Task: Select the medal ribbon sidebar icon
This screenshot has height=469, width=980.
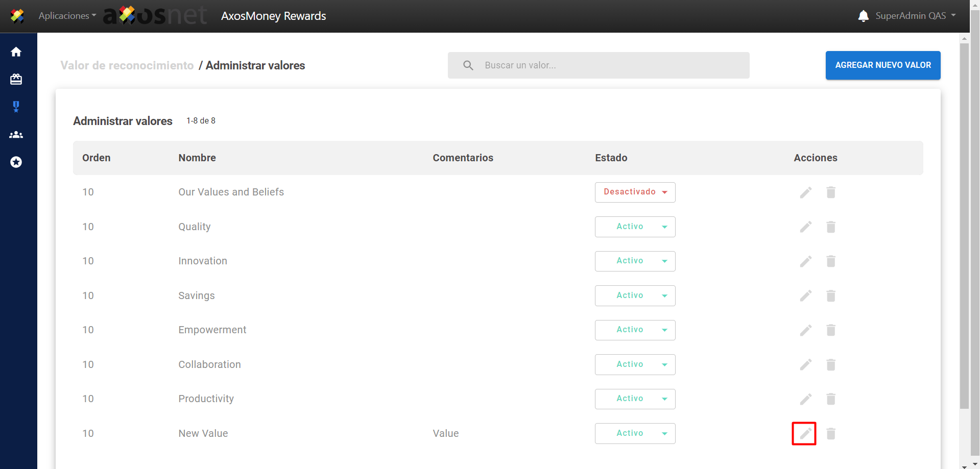Action: pos(16,107)
